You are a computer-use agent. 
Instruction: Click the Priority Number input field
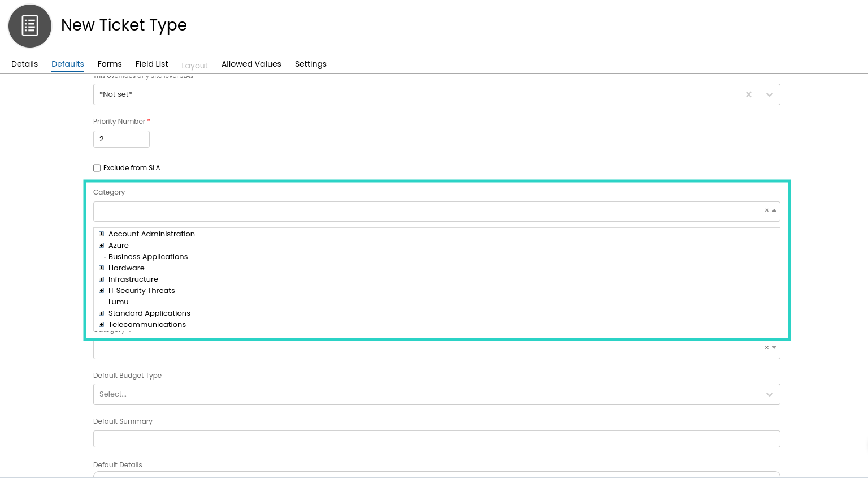[x=121, y=139]
